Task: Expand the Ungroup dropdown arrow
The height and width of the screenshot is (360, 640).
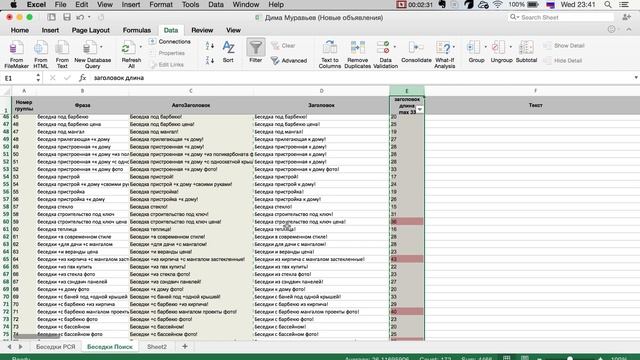Action: (x=510, y=47)
